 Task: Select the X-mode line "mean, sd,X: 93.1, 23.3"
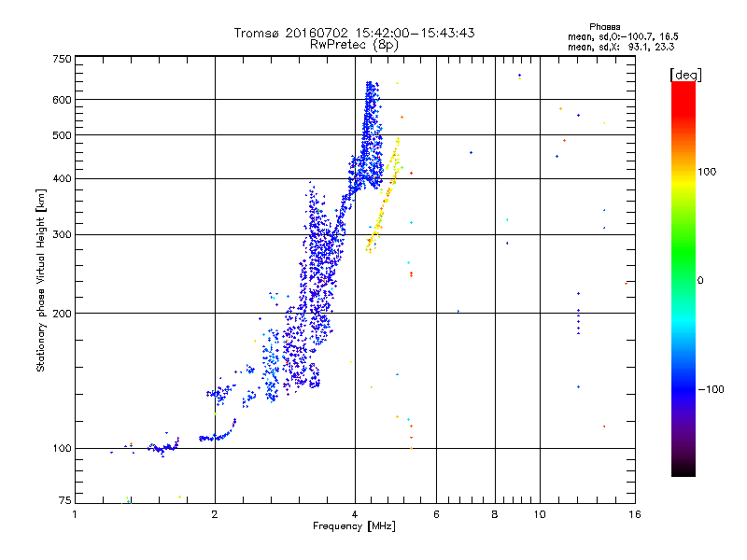pyautogui.click(x=621, y=47)
